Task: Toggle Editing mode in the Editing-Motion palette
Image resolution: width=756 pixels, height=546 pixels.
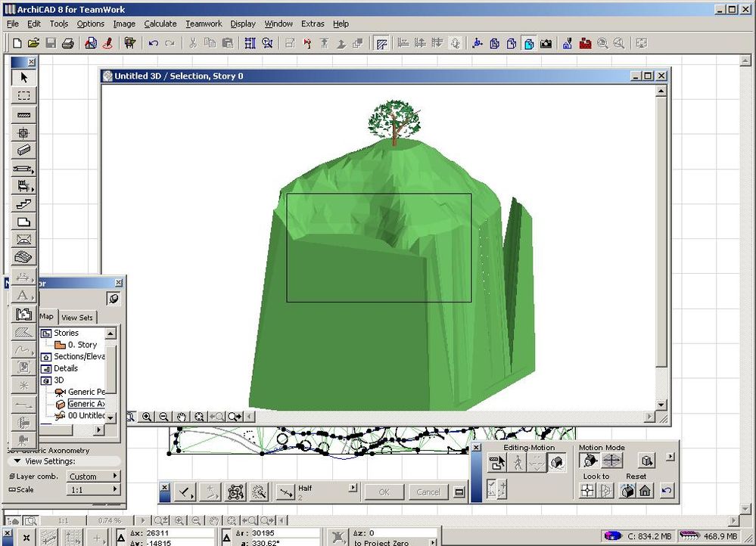Action: pyautogui.click(x=496, y=462)
